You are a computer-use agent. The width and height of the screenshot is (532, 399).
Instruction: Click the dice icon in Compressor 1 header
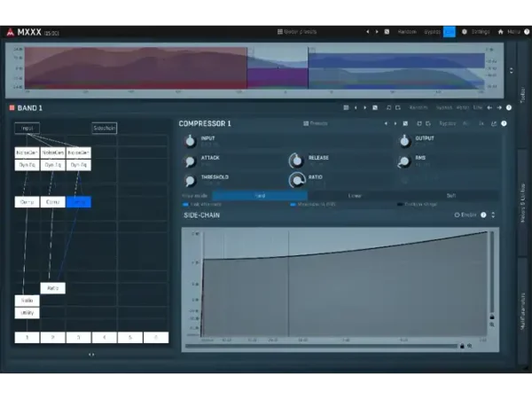point(405,123)
